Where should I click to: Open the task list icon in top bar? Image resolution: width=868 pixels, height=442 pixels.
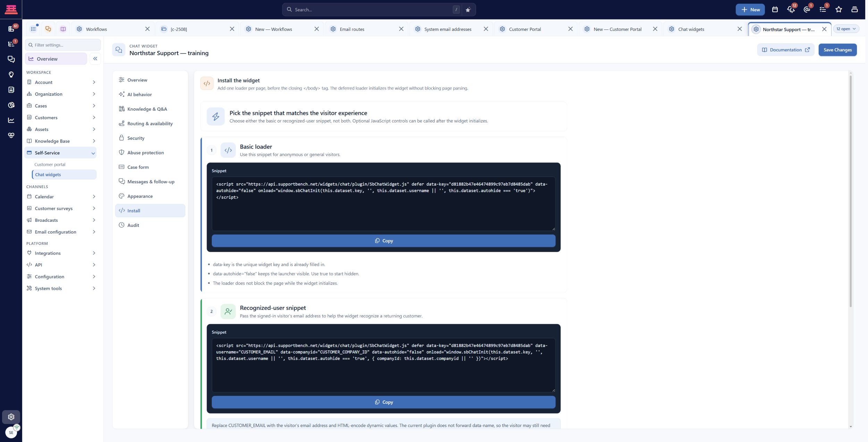823,10
